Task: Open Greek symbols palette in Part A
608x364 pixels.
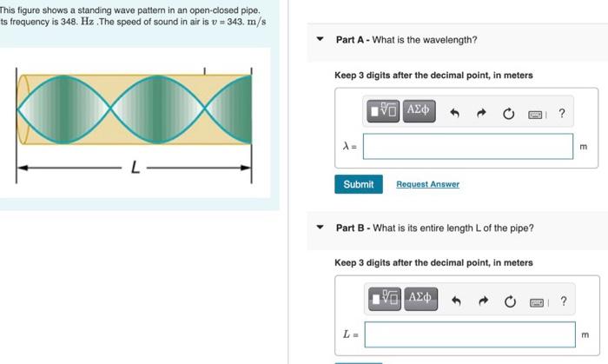Action: pos(420,111)
